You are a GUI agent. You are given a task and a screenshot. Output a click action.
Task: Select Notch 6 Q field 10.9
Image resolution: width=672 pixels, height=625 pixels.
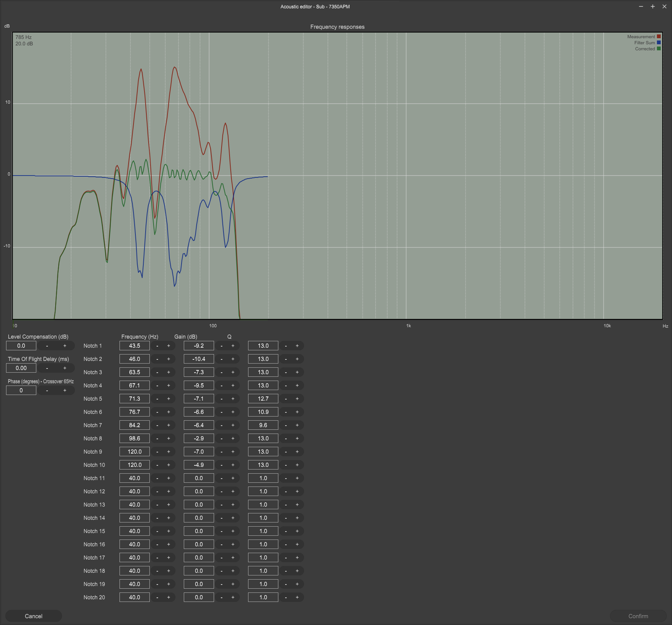(x=263, y=412)
